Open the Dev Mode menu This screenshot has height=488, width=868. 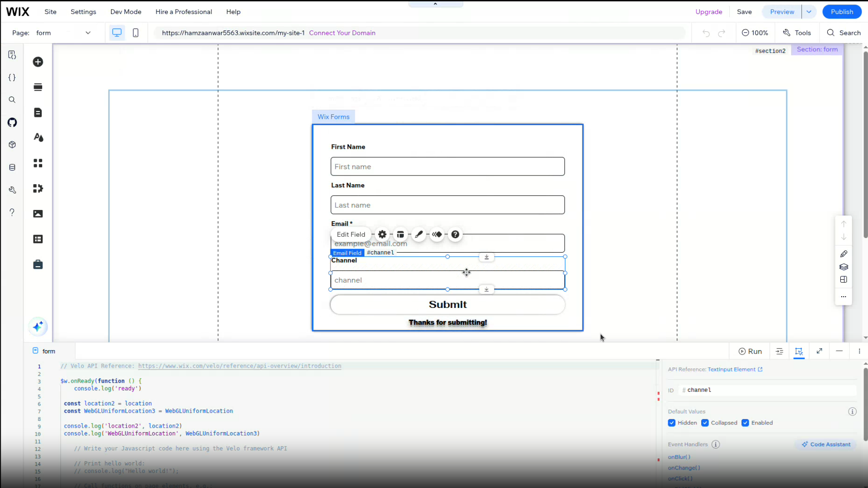pyautogui.click(x=126, y=12)
